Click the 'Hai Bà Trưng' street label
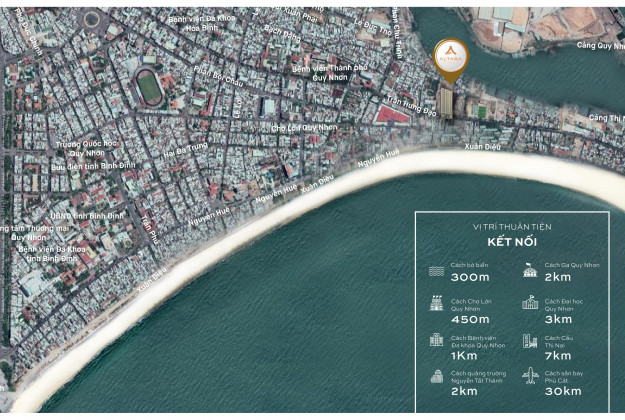 pos(185,150)
